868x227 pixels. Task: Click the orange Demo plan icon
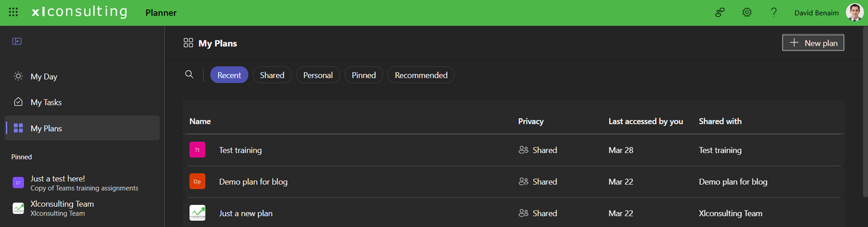[197, 181]
